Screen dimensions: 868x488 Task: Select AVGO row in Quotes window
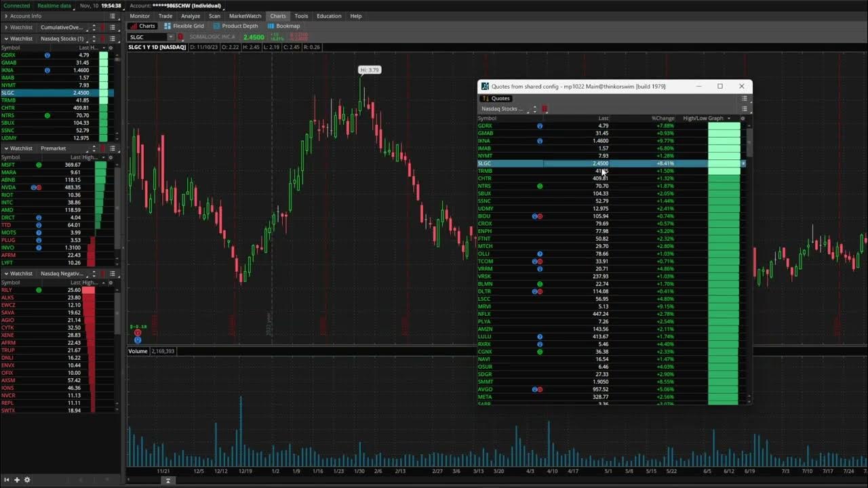(x=610, y=389)
